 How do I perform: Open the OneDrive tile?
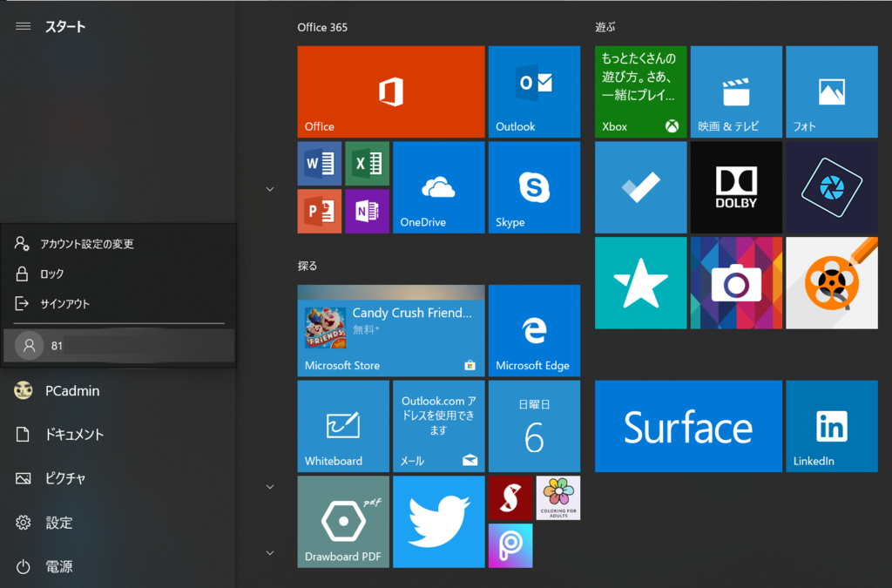pos(439,187)
